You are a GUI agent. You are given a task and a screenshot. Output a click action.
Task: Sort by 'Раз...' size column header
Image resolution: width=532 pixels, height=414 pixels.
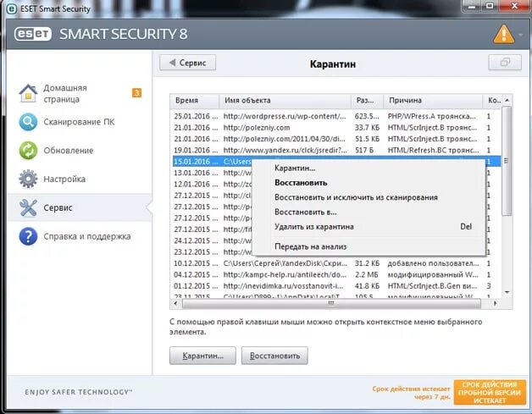coord(367,101)
